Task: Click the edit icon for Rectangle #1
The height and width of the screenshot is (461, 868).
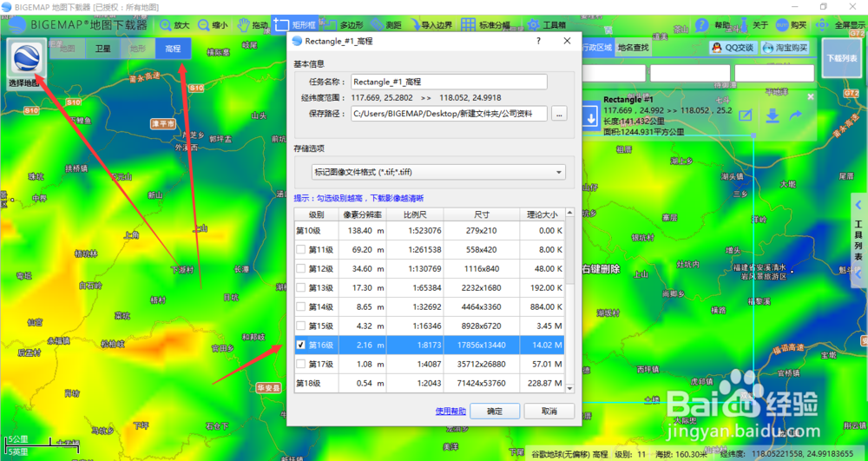Action: 745,115
